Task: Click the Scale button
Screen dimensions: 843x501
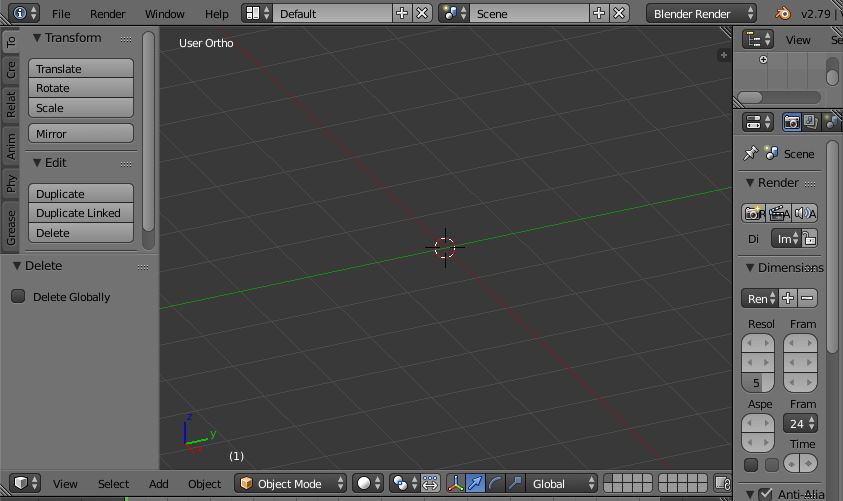Action: (x=81, y=108)
